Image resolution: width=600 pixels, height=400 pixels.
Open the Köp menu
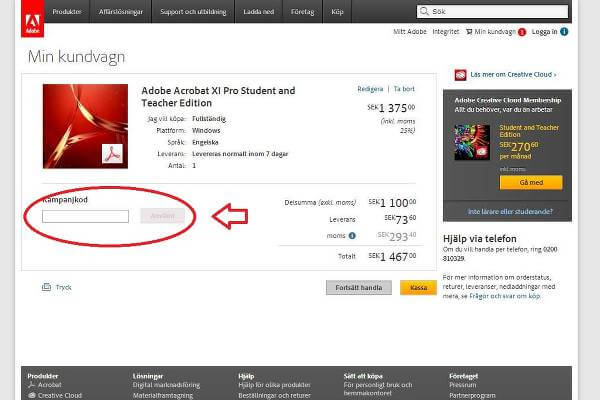pos(337,12)
